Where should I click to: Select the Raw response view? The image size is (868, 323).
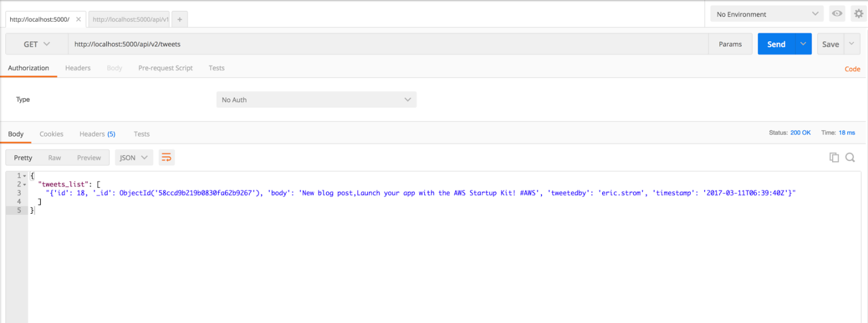coord(55,157)
